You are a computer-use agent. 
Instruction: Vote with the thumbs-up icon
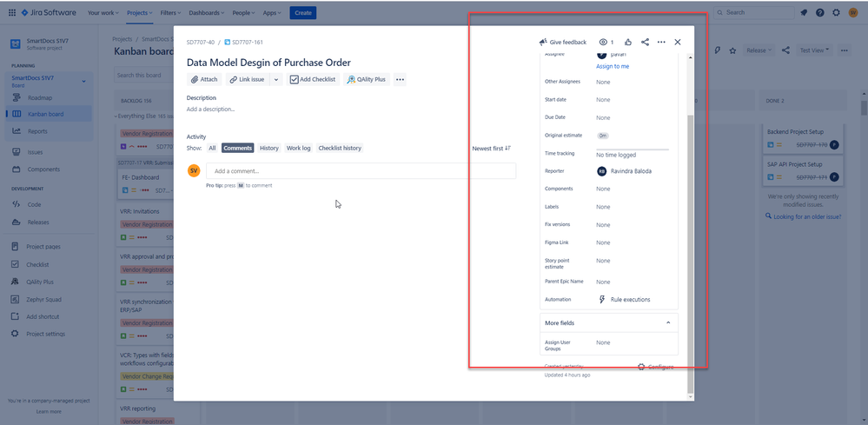point(628,42)
